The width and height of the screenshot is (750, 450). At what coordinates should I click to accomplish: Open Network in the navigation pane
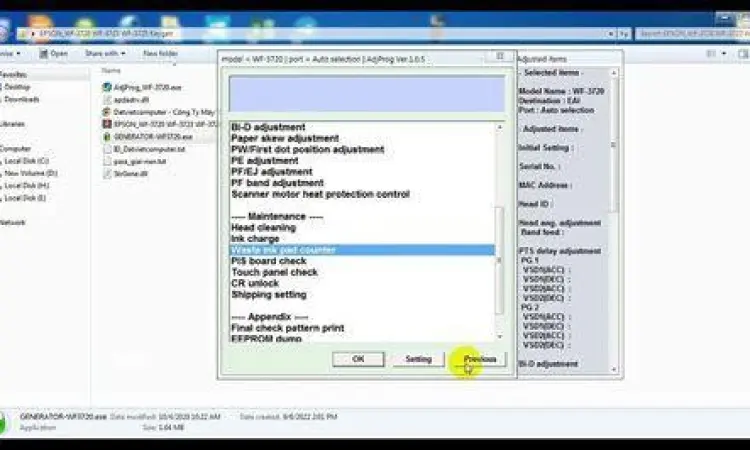click(x=12, y=222)
